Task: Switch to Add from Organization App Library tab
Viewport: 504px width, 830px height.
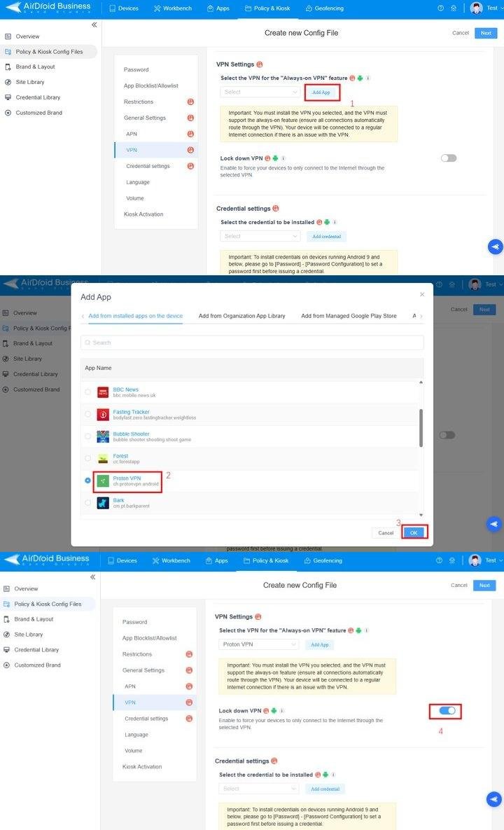Action: 241,316
